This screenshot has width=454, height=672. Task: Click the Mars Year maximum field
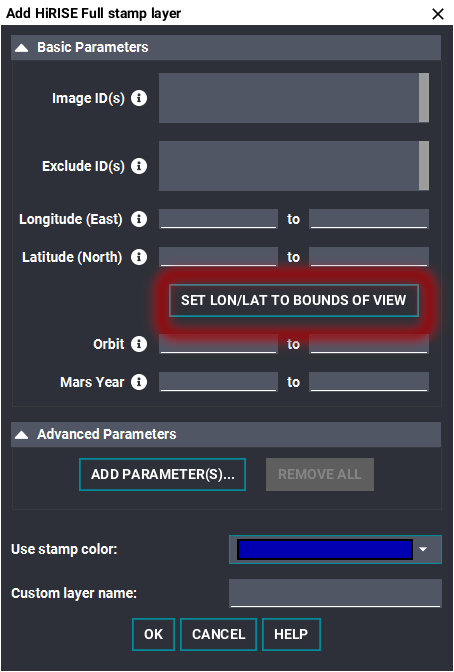point(369,381)
